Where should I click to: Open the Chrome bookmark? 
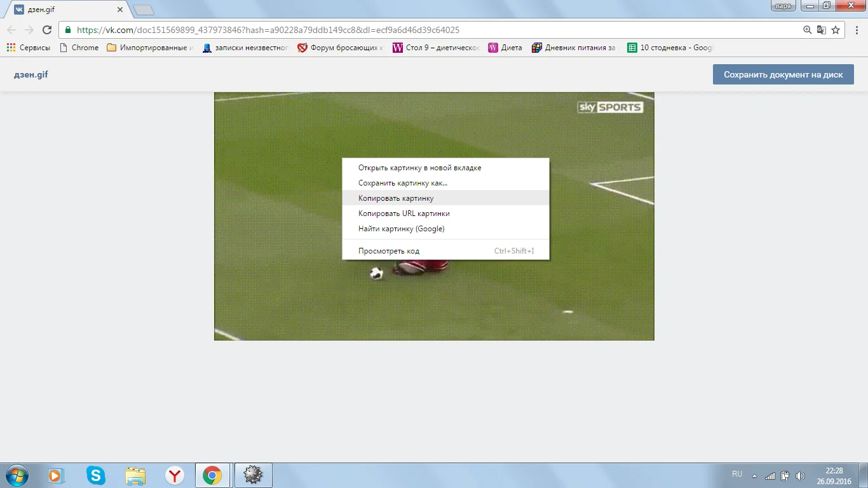[79, 48]
